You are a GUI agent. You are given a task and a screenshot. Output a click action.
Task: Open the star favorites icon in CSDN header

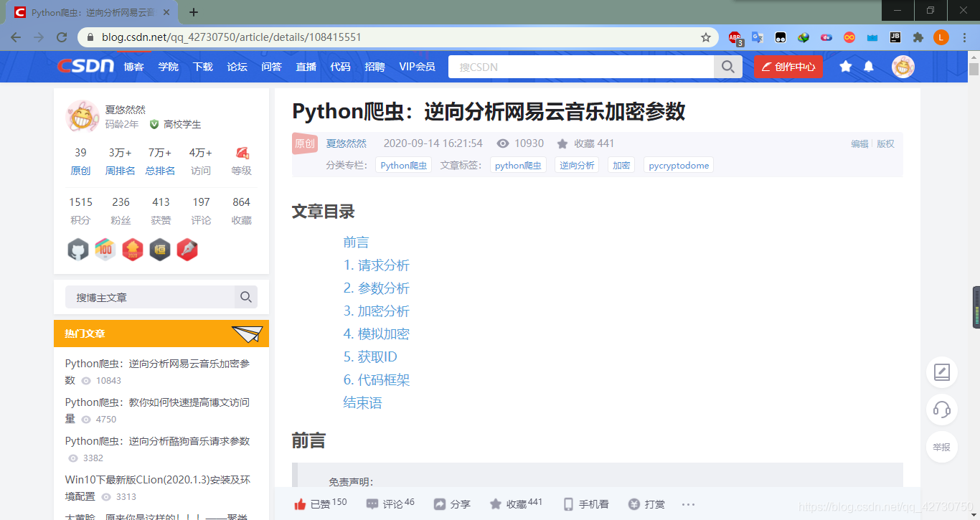pyautogui.click(x=846, y=67)
